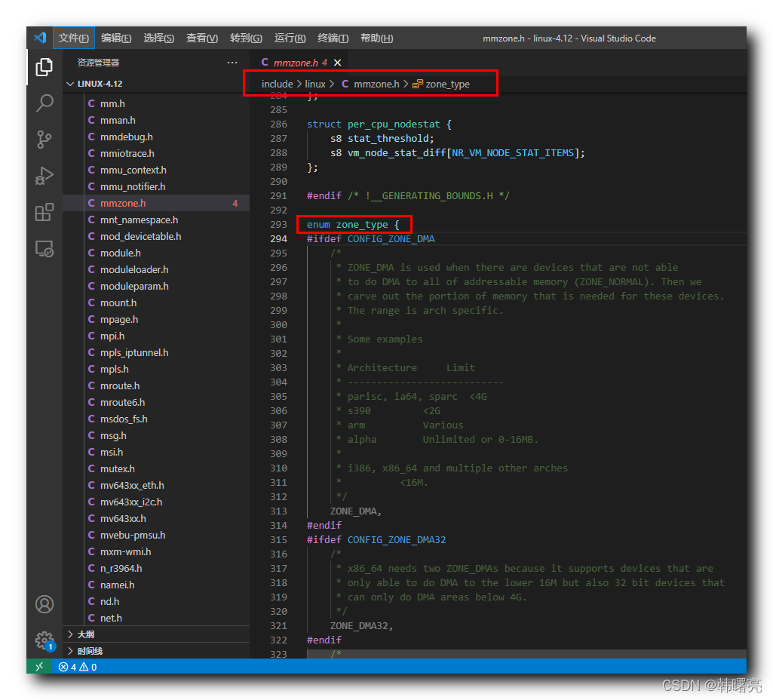This screenshot has width=773, height=700.
Task: Click the remote window indicator in status bar
Action: [x=39, y=667]
